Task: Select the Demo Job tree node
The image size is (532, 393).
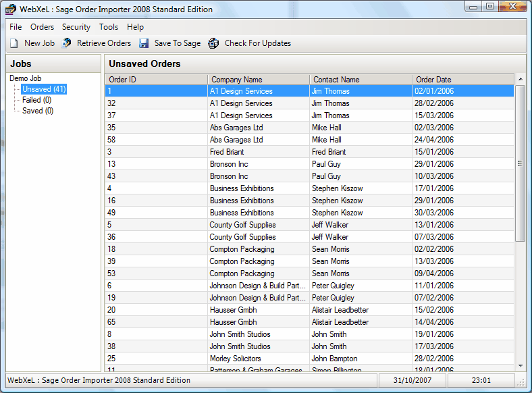Action: point(26,78)
